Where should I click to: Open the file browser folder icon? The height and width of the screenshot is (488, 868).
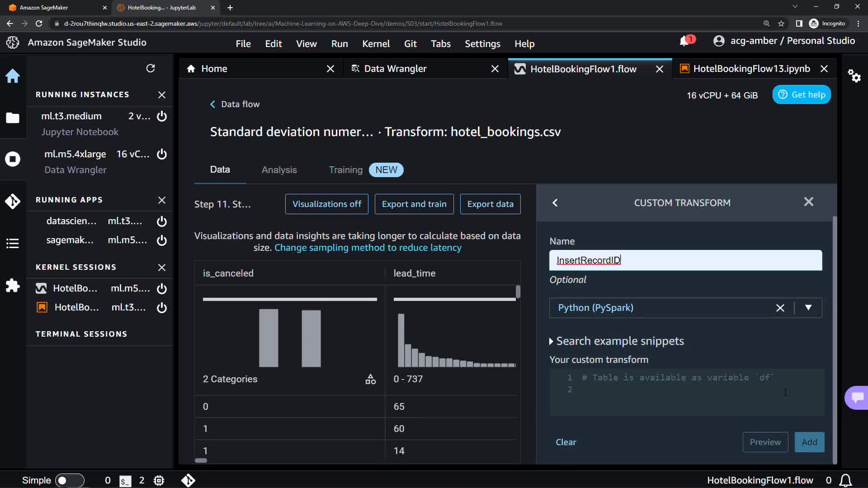coord(13,118)
